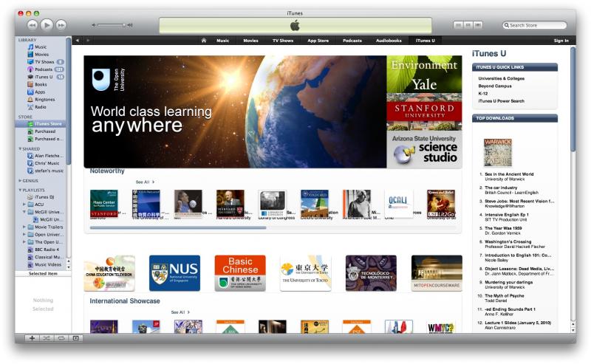
Task: Click the Universities & Colleges quick link
Action: point(501,78)
